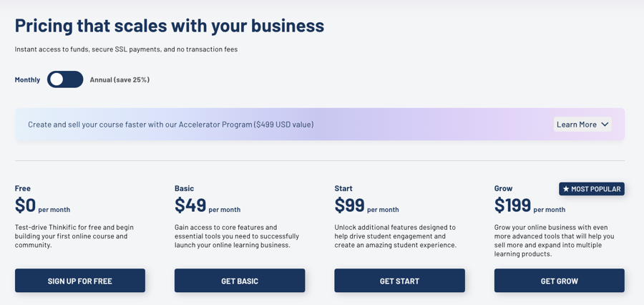Click the Get Start button
This screenshot has height=305, width=644.
pyautogui.click(x=399, y=281)
